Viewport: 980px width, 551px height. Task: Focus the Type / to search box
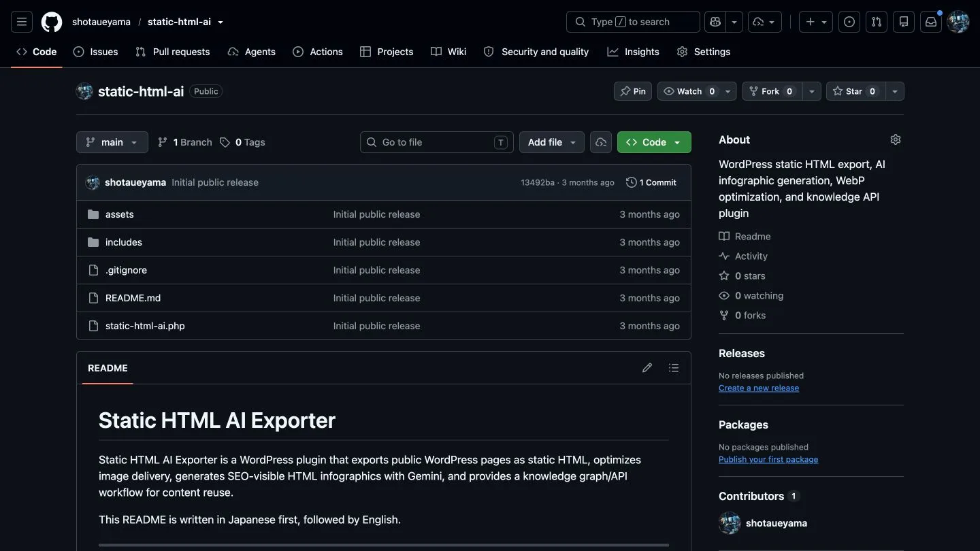pos(633,22)
